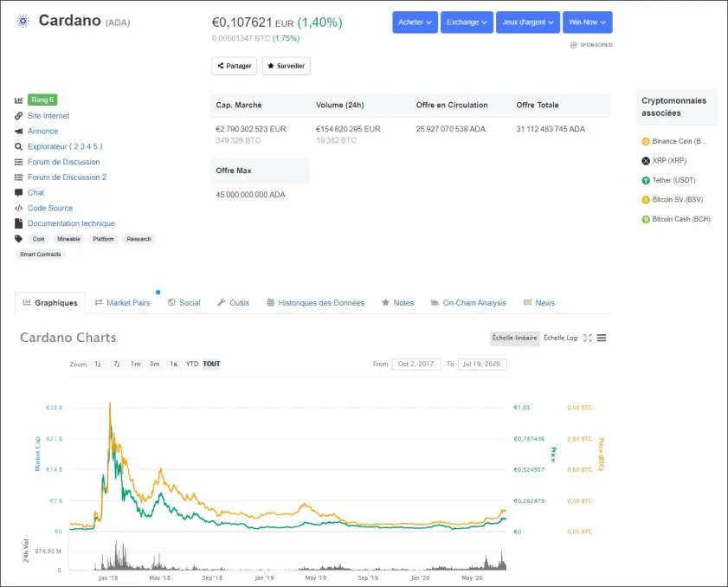Image resolution: width=728 pixels, height=587 pixels.
Task: Click the Research tag
Action: 139,239
